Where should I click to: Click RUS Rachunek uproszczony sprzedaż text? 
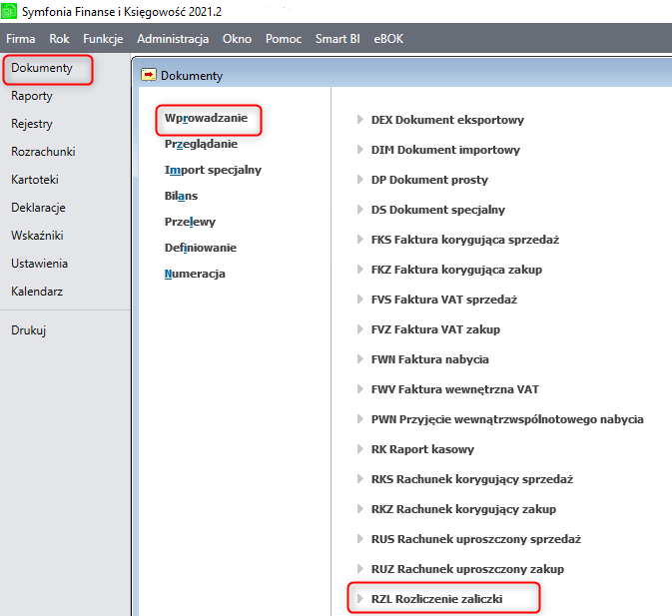475,539
